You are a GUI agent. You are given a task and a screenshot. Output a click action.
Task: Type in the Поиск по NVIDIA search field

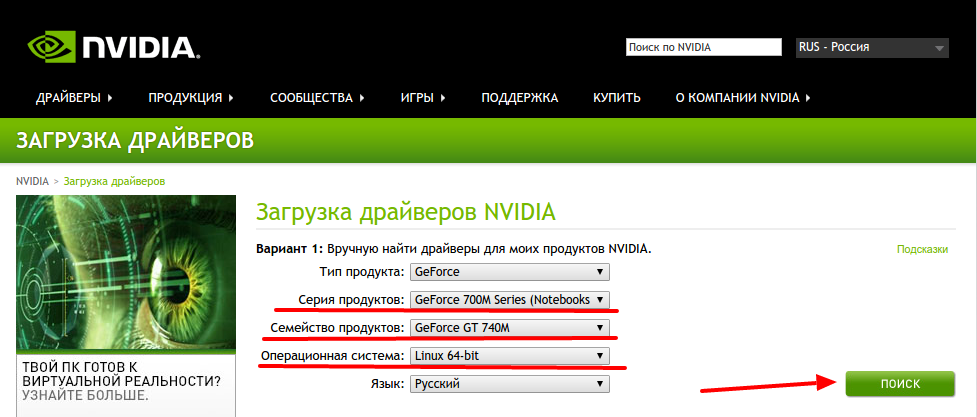click(703, 47)
